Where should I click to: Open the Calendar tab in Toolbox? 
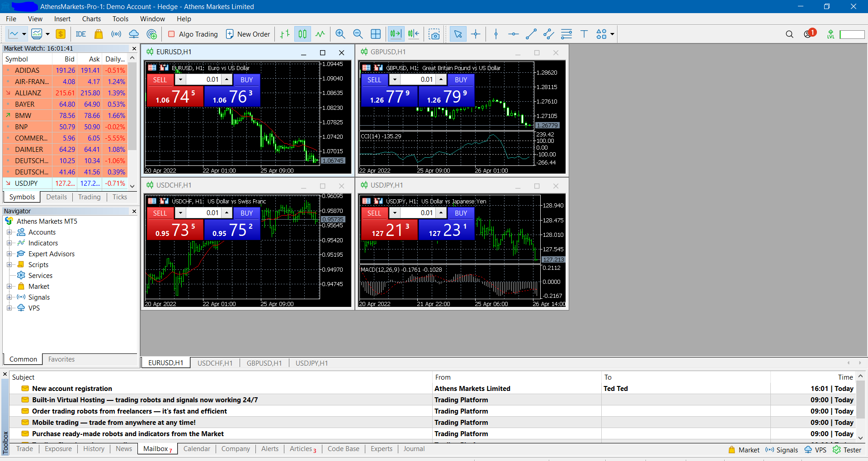point(197,449)
